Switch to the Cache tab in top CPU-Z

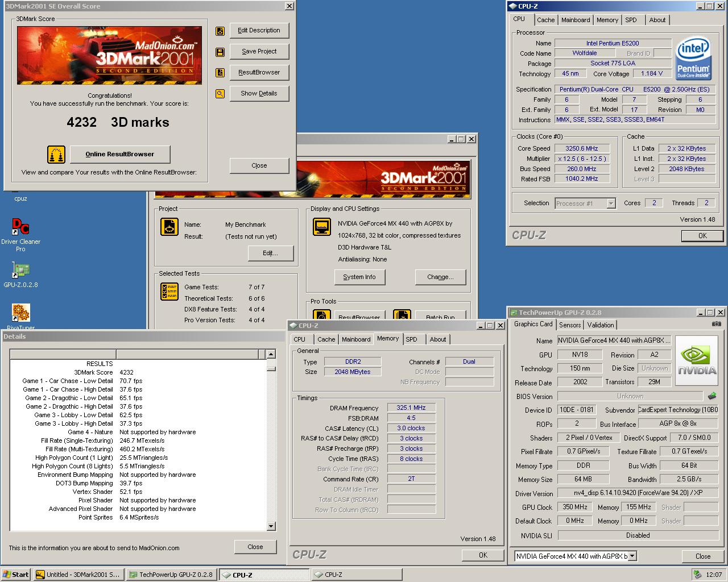[545, 20]
